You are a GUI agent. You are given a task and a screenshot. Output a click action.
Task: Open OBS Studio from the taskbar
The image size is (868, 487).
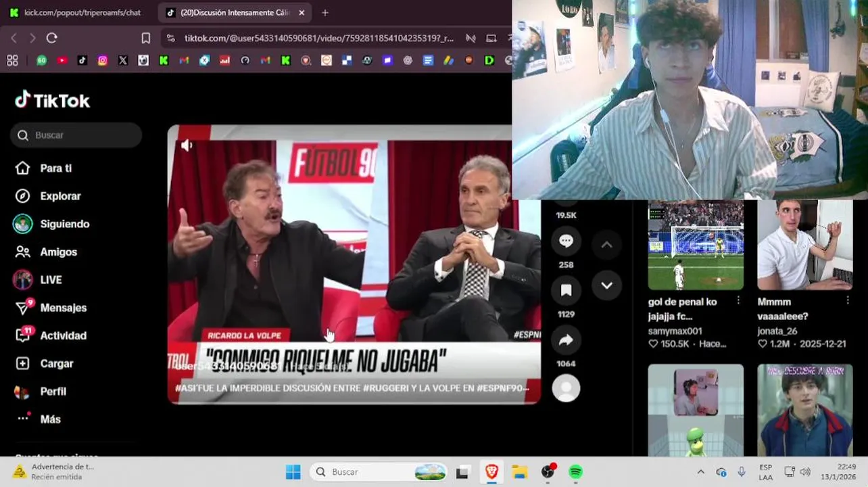point(548,472)
